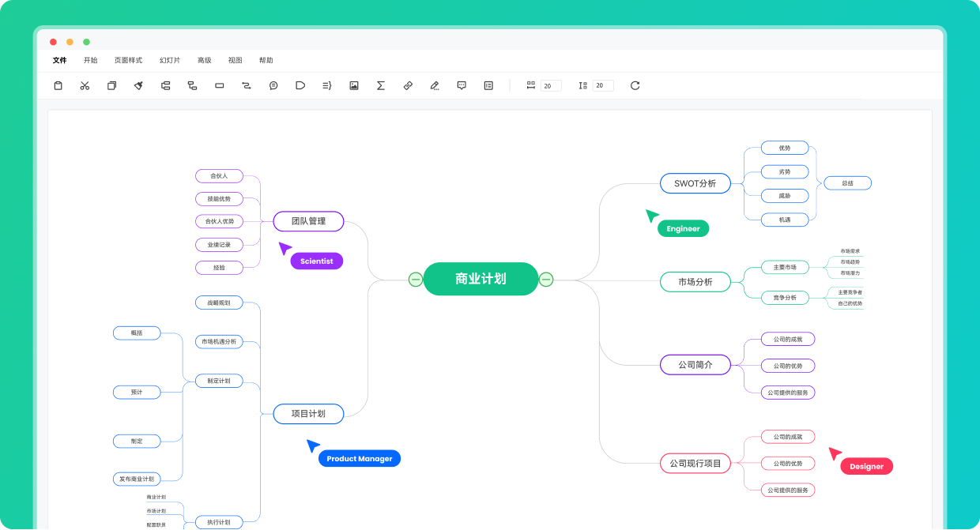Image resolution: width=980 pixels, height=530 pixels.
Task: Collapse the right branch of 商业计划
Action: click(546, 279)
